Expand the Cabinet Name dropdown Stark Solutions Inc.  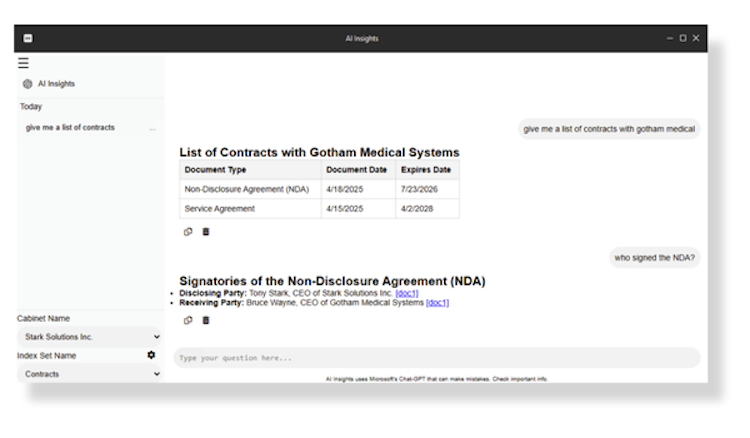(x=90, y=337)
